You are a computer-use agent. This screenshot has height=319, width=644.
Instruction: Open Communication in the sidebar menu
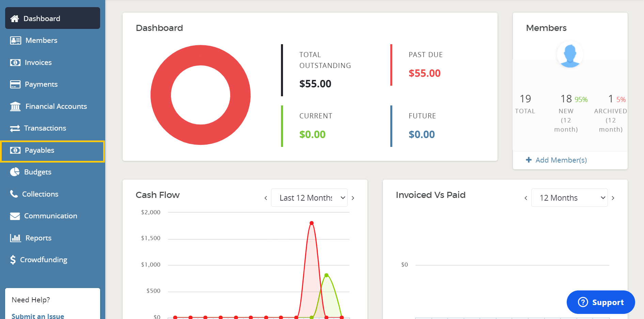point(50,216)
